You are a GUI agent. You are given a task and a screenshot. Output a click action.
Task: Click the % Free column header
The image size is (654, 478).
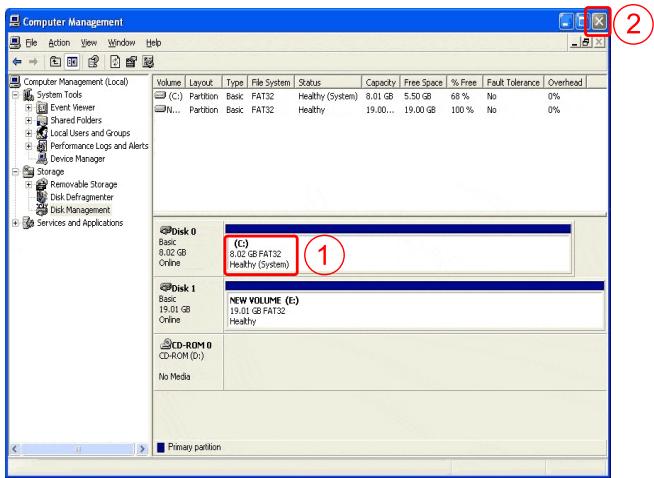tap(464, 83)
